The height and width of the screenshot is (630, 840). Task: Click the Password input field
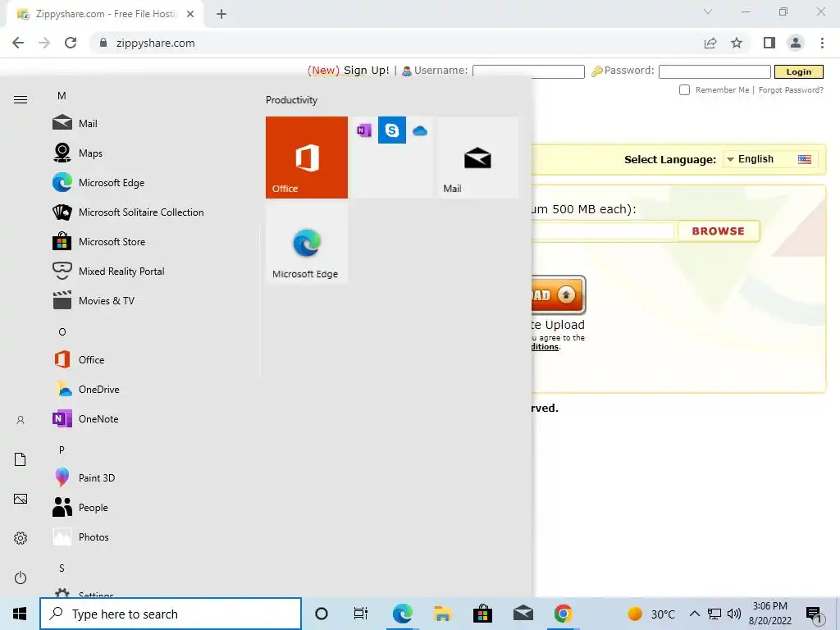(x=714, y=72)
